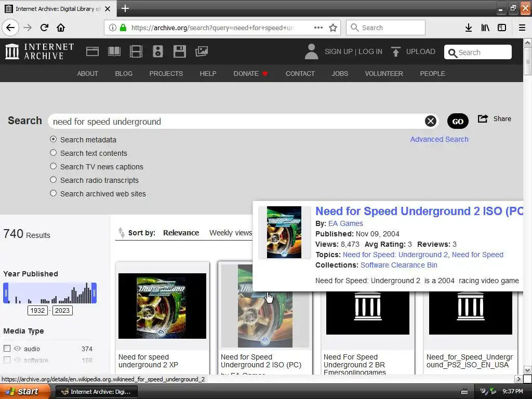The image size is (532, 399).
Task: Open the Web (Wayback) icon in Archive header
Action: (92, 51)
